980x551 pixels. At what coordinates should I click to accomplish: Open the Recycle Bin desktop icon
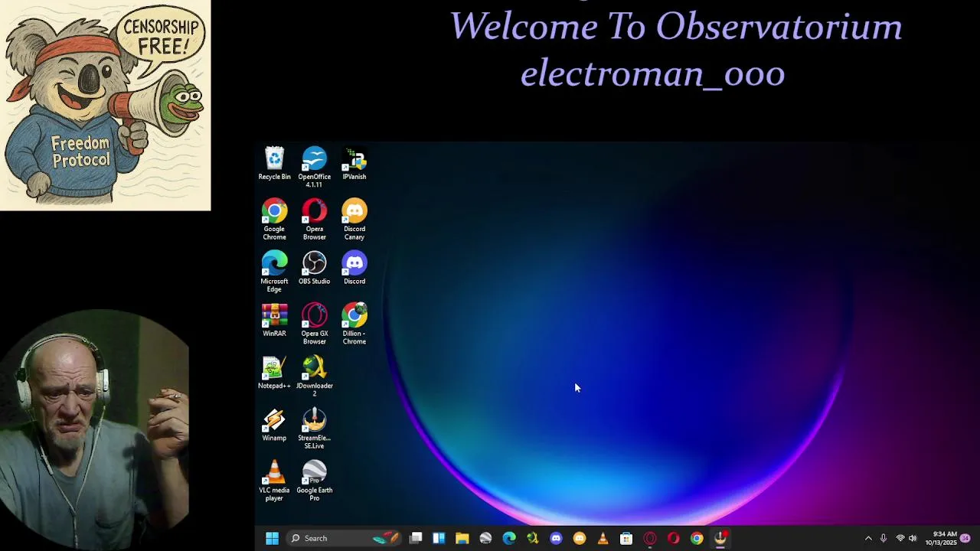coord(274,164)
